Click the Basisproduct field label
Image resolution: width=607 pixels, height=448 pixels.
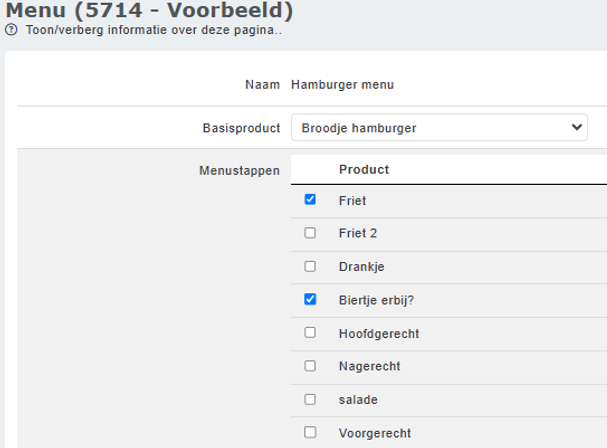(241, 129)
